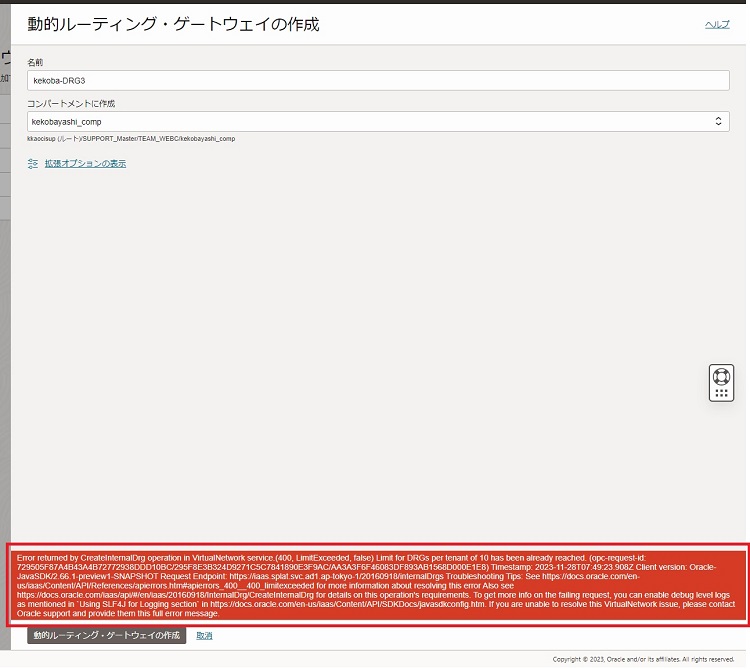Click the sliders icon beside 拡張オプションの表示
Screen dimensions: 750x669
point(33,164)
